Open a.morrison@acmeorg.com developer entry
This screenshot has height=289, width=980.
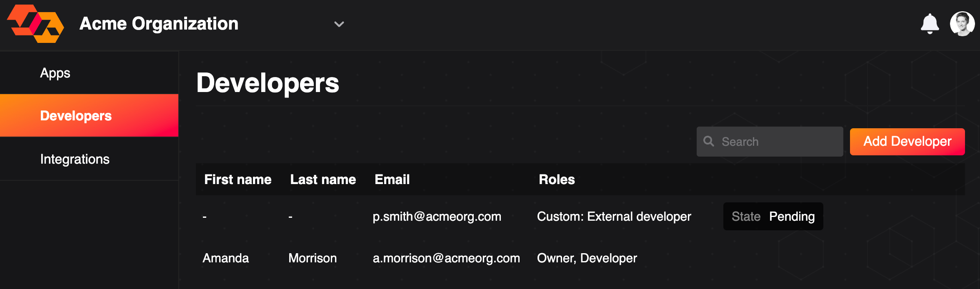point(580,258)
